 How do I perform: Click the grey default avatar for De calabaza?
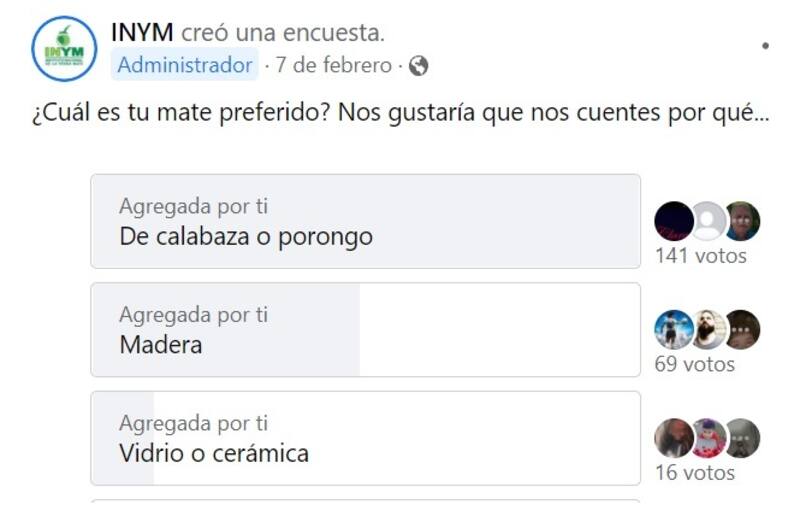[x=708, y=221]
